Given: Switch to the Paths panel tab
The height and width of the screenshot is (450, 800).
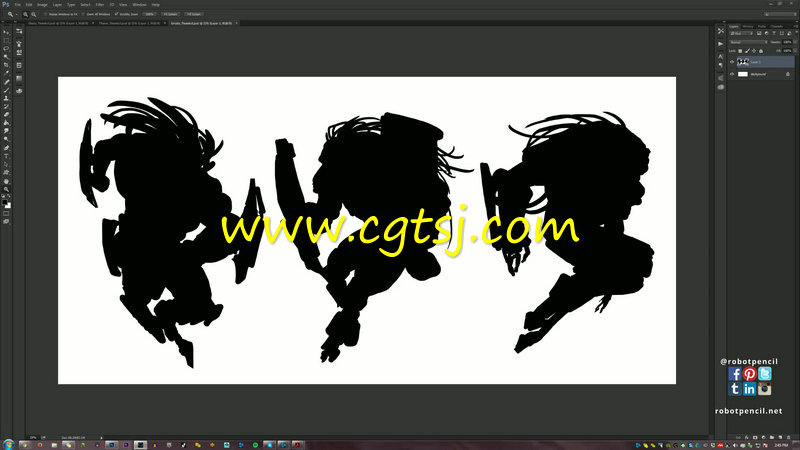Looking at the screenshot, I should click(x=762, y=27).
